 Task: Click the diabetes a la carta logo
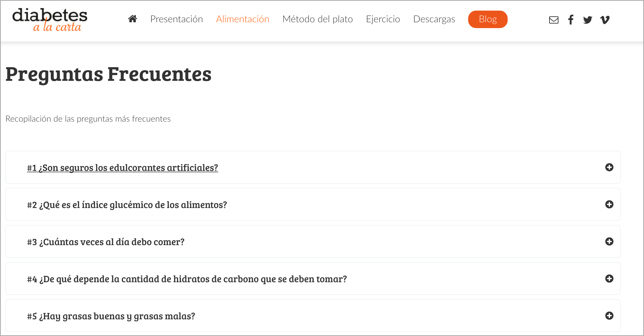50,20
